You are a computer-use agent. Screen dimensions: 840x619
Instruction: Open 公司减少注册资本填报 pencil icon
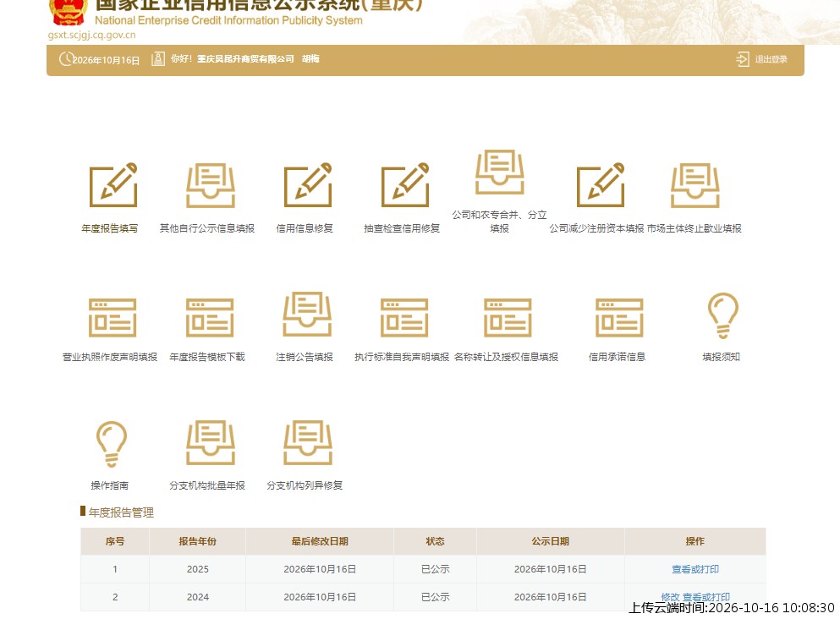coord(601,184)
